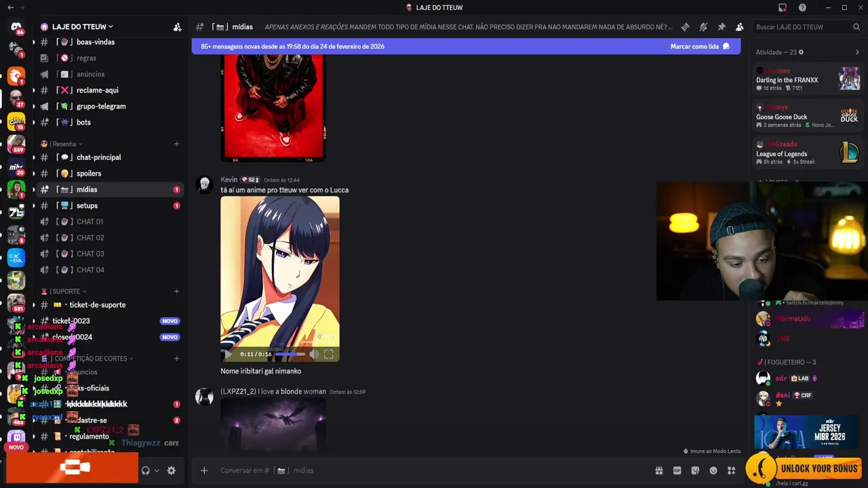Open the reclame-aqui channel
The width and height of the screenshot is (868, 488).
111,90
